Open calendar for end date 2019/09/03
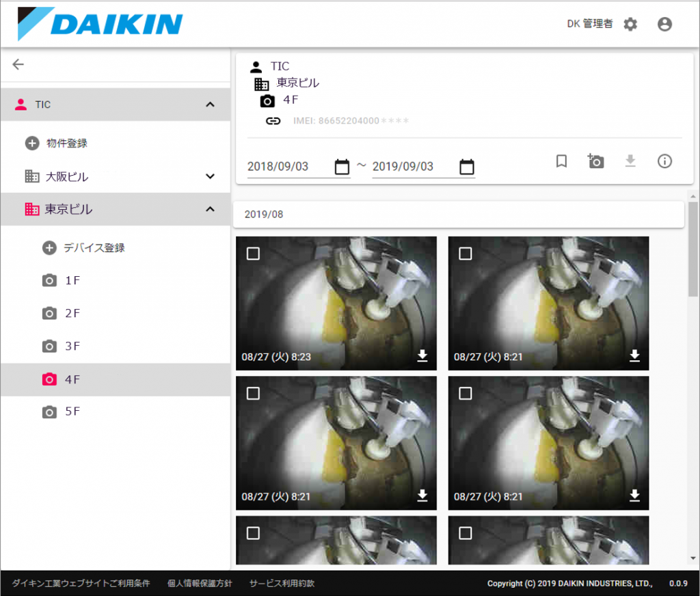Image resolution: width=700 pixels, height=596 pixels. 467,167
